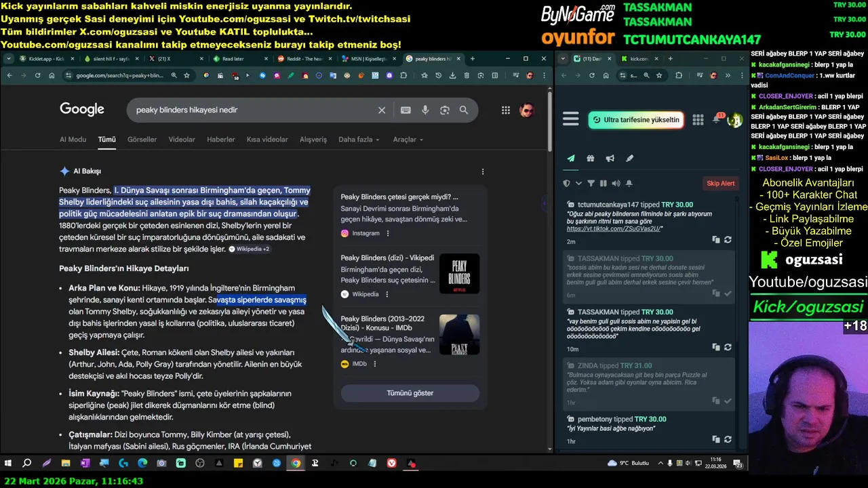
Task: Bookmark page star in left Chrome
Action: click(x=186, y=75)
